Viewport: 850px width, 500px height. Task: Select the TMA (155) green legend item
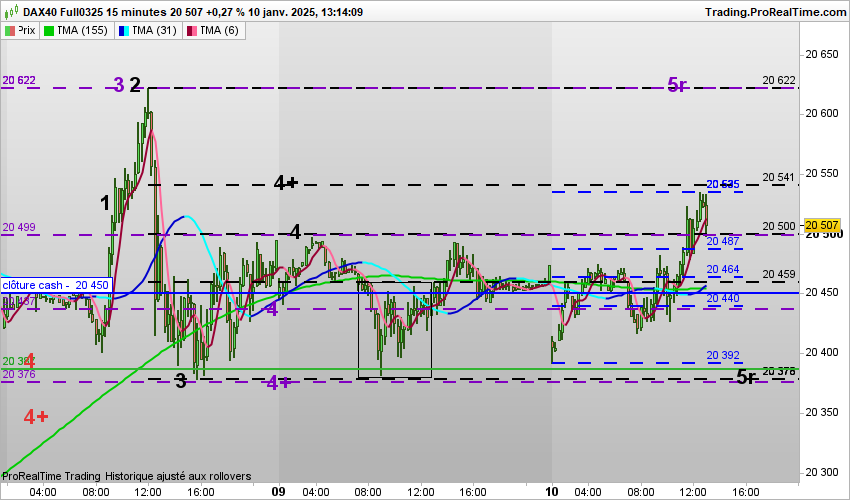tap(76, 30)
